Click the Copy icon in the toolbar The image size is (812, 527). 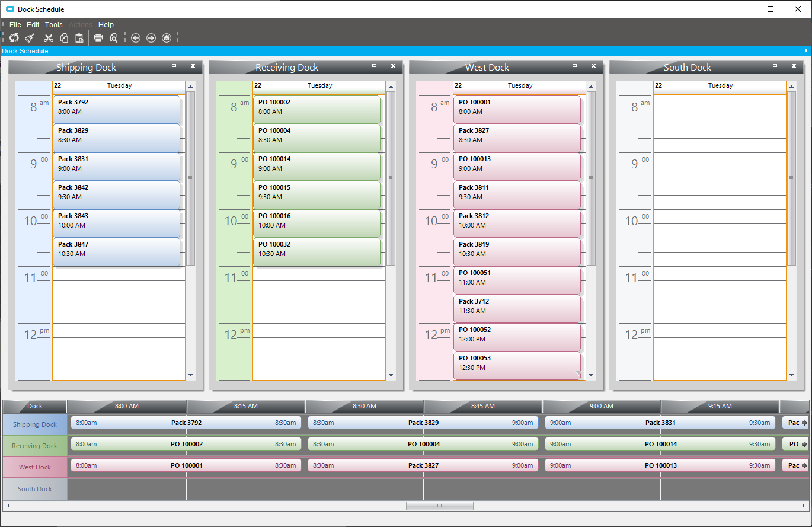tap(64, 38)
